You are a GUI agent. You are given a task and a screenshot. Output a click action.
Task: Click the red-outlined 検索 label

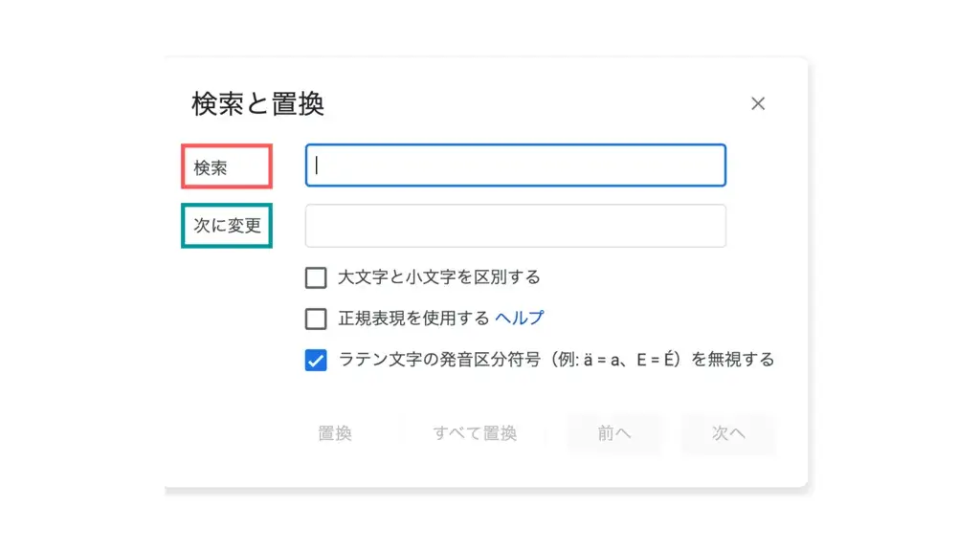tap(227, 166)
